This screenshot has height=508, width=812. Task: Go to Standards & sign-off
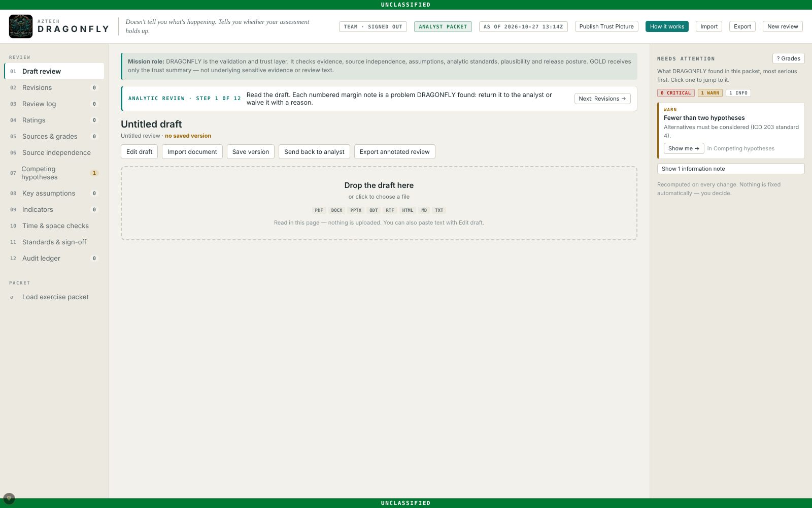coord(54,242)
